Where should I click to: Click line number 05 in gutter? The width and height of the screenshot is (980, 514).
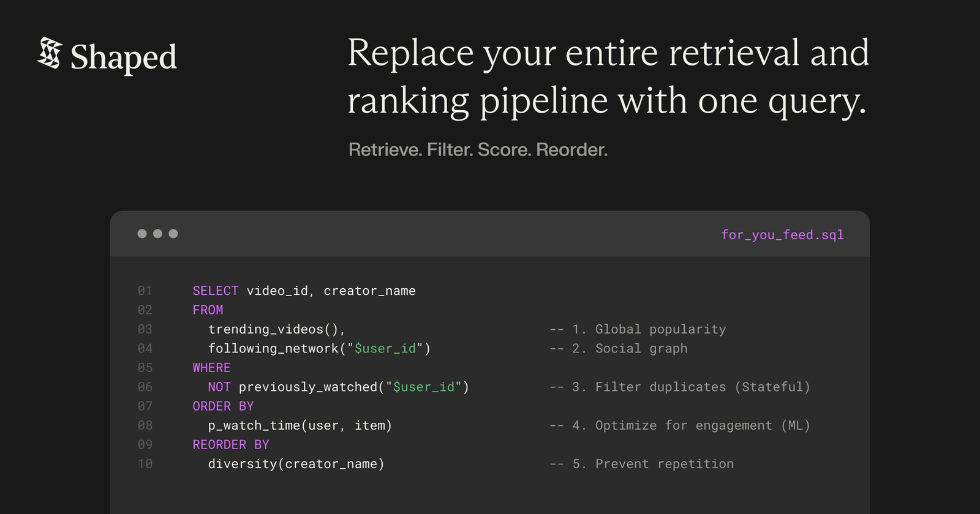145,368
